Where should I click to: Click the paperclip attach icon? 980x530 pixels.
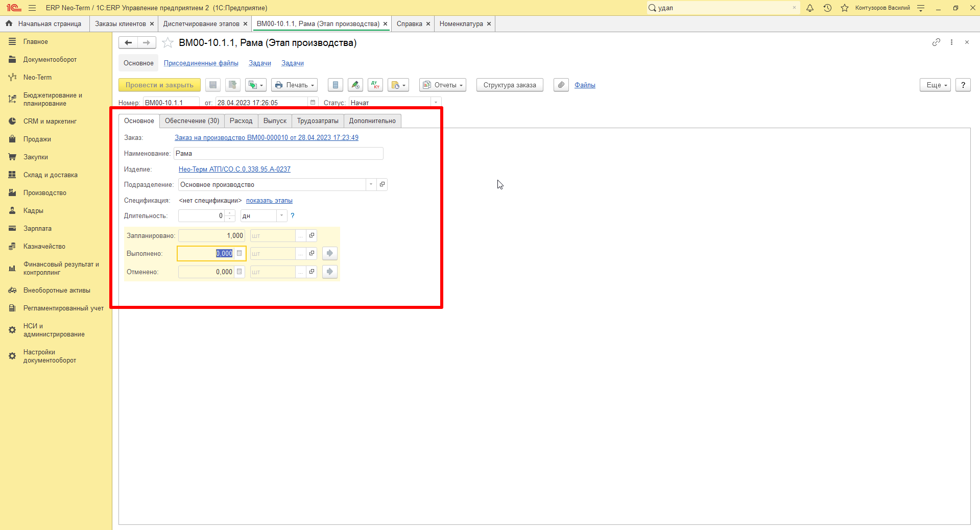(x=561, y=85)
